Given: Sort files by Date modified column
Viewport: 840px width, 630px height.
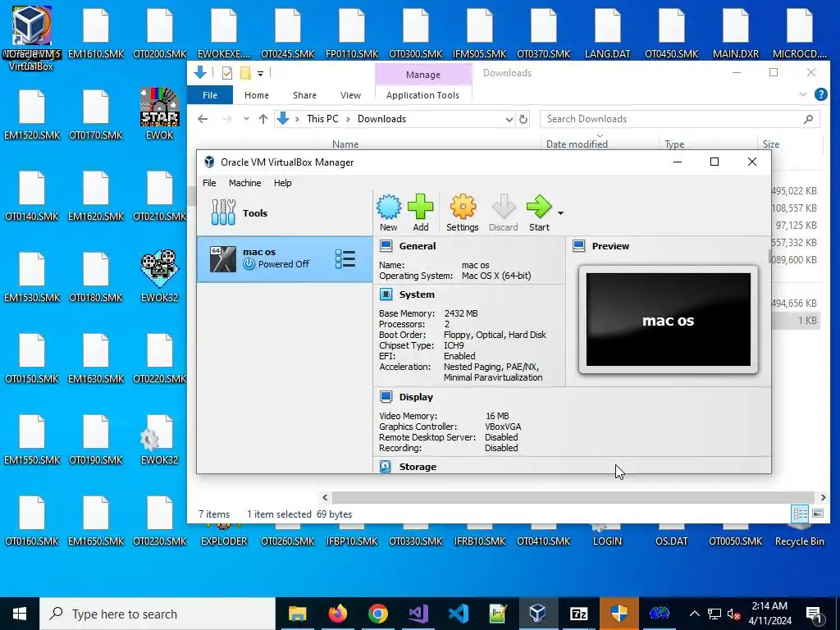Looking at the screenshot, I should 577,144.
